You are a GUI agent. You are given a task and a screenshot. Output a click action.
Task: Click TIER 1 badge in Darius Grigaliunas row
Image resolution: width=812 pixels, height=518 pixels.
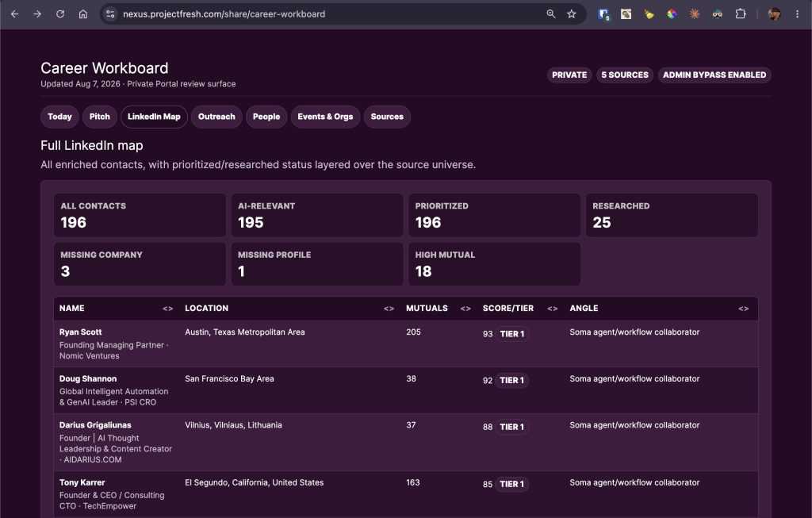[x=511, y=427]
